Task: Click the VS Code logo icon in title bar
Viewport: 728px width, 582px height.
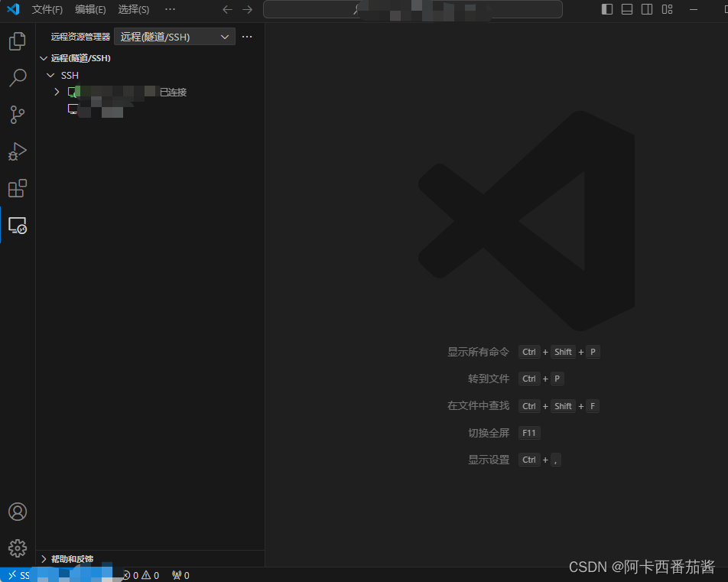Action: tap(14, 9)
